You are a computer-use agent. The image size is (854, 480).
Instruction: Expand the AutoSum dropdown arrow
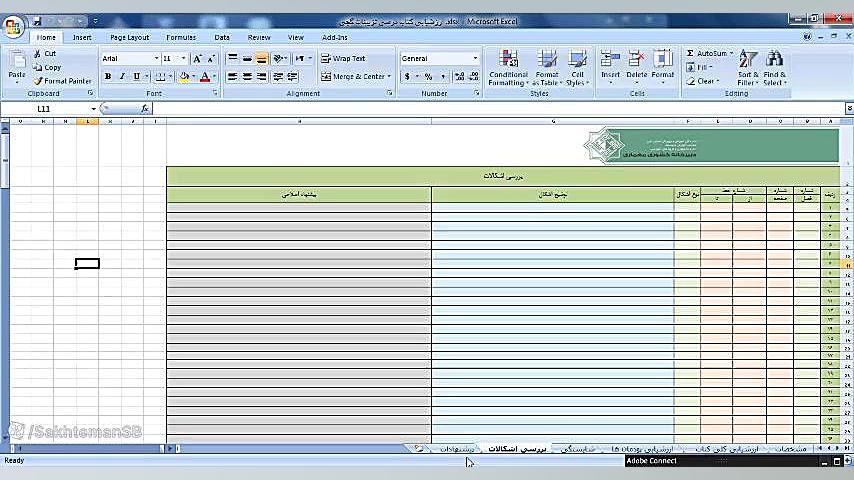point(731,53)
